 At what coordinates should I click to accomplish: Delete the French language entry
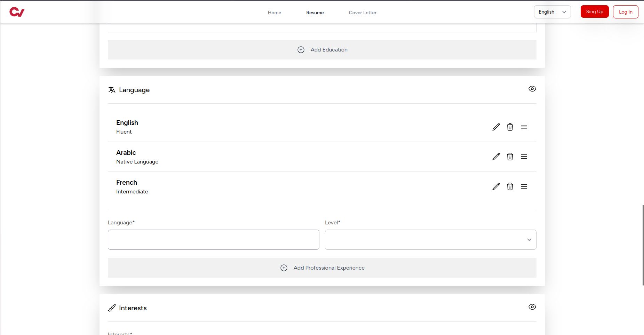point(510,186)
